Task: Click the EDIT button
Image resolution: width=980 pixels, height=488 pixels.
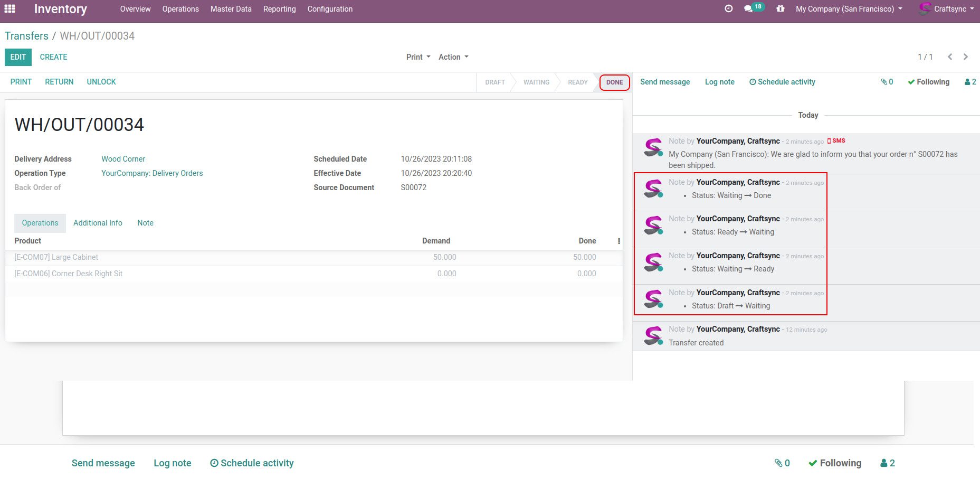Action: click(x=18, y=57)
